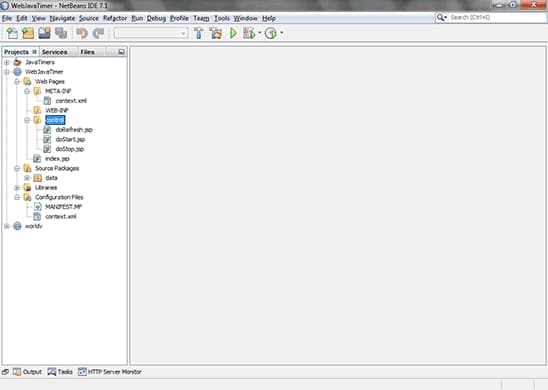Open the Profile Project dropdown arrow
The width and height of the screenshot is (548, 390).
tap(282, 33)
